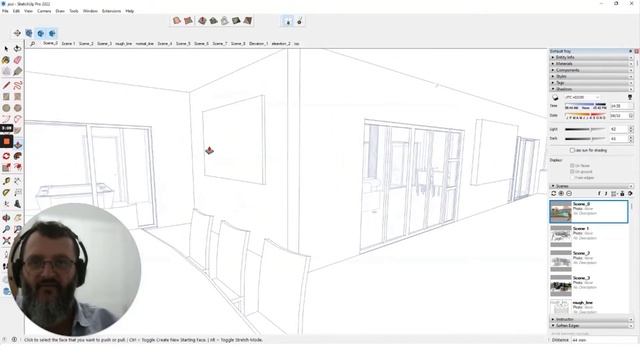Add a new scene with plus icon
The width and height of the screenshot is (640, 360).
coord(561,193)
